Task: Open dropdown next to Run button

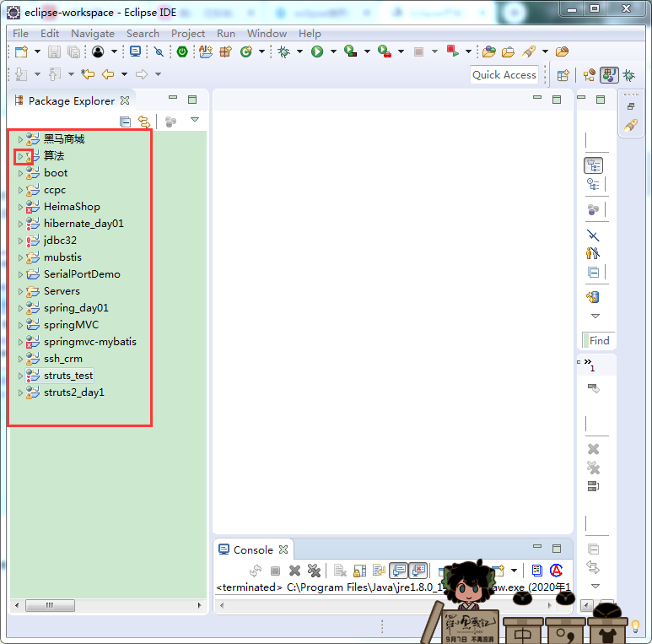Action: (333, 51)
